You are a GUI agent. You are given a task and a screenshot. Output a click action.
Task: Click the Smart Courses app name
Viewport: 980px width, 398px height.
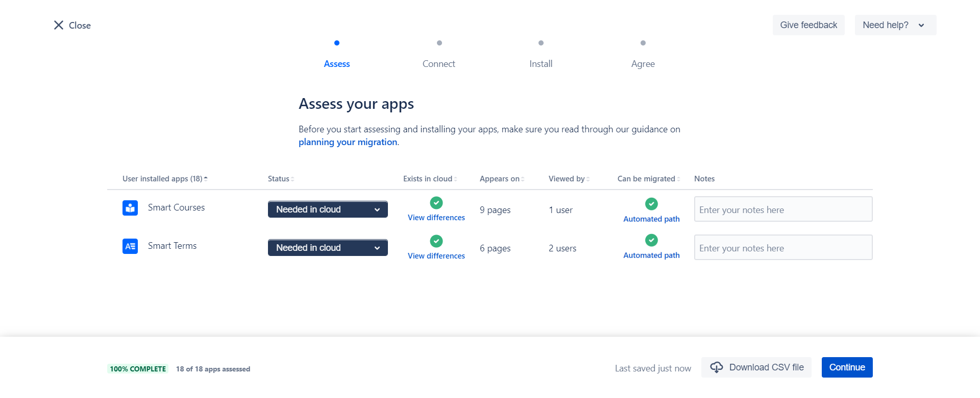(176, 207)
